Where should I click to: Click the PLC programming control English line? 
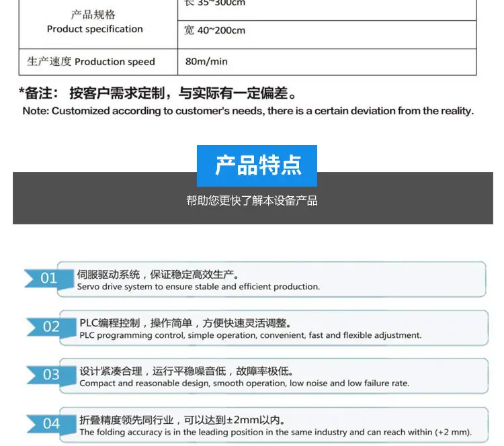(251, 335)
